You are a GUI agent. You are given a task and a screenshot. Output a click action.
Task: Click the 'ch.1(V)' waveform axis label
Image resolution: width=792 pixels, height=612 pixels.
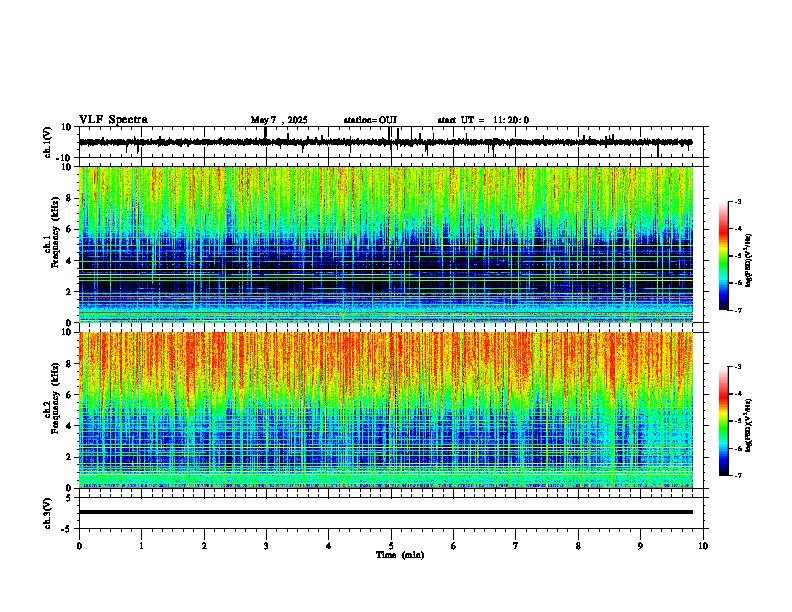point(47,142)
